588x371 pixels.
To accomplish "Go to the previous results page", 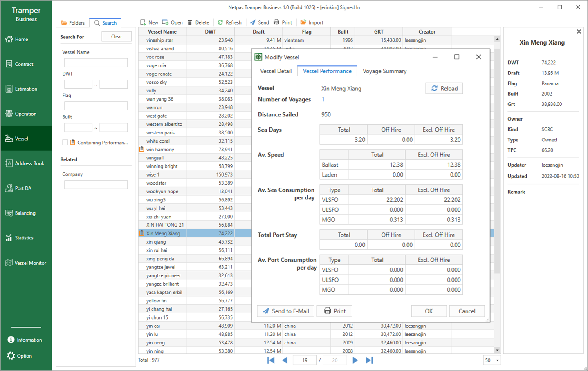I will click(285, 360).
